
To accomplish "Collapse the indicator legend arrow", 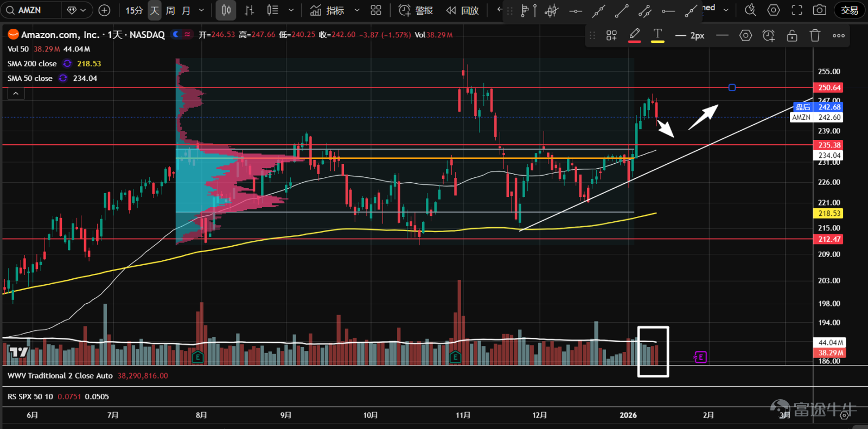I will coord(16,94).
